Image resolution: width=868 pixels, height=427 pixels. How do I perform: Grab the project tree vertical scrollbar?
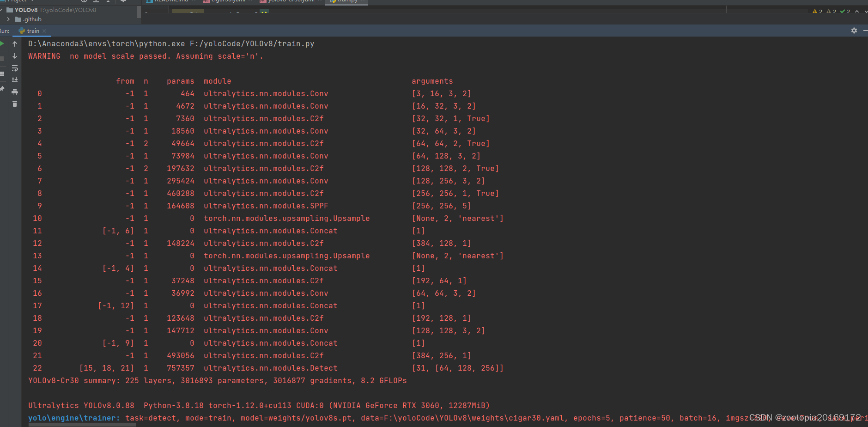click(x=139, y=12)
